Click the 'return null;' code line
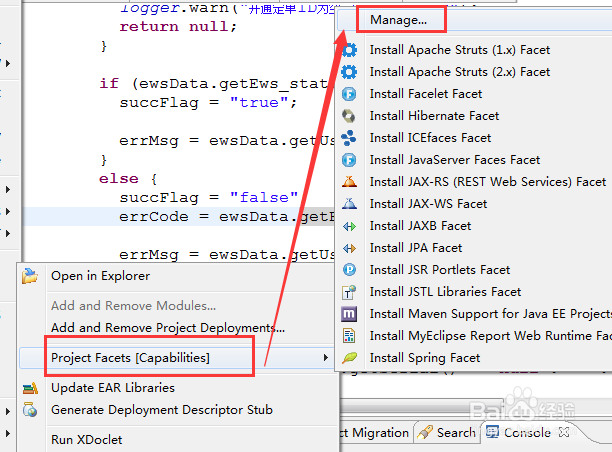The height and width of the screenshot is (452, 612). [x=178, y=27]
